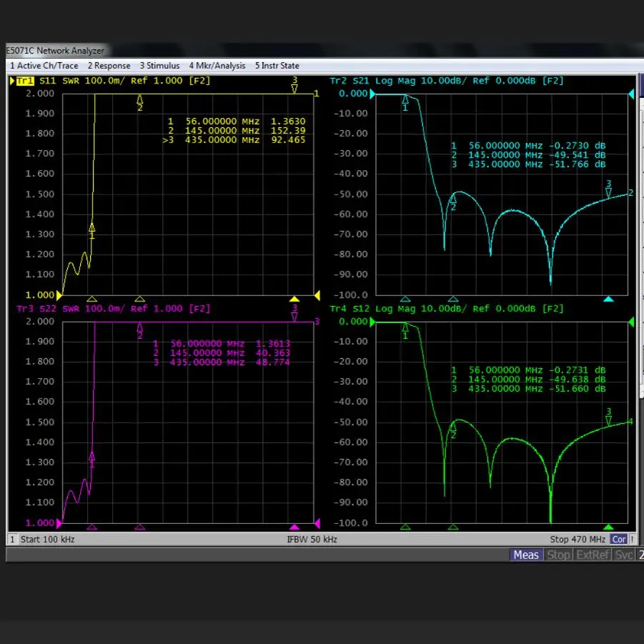
Task: Select marker 3 on the cyan S21 trace
Action: (x=608, y=191)
